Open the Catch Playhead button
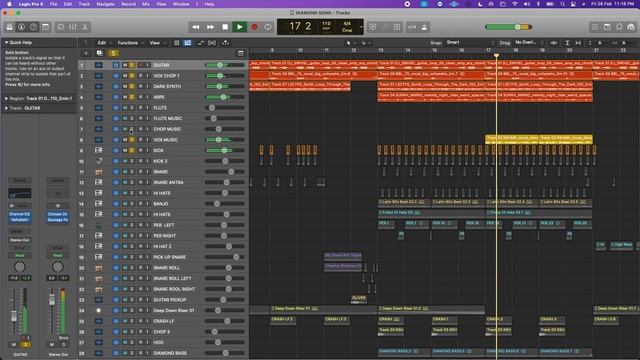The width and height of the screenshot is (640, 360). (225, 43)
